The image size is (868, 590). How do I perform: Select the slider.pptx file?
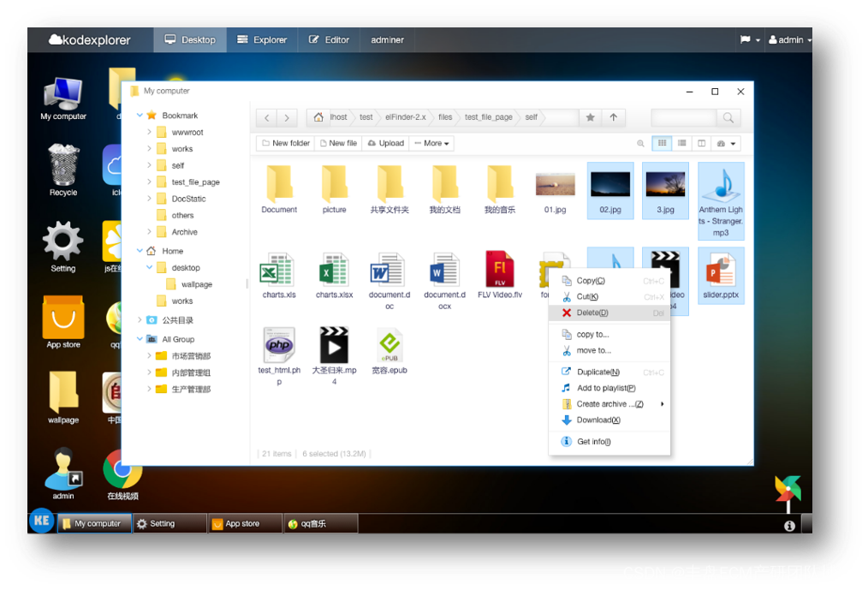[x=721, y=276]
